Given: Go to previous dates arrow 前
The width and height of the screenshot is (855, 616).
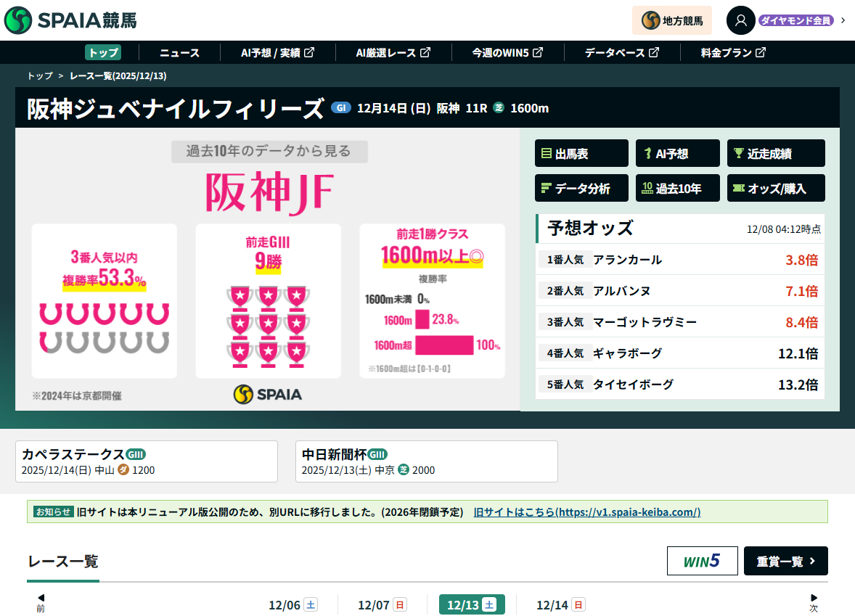Looking at the screenshot, I should point(41,603).
